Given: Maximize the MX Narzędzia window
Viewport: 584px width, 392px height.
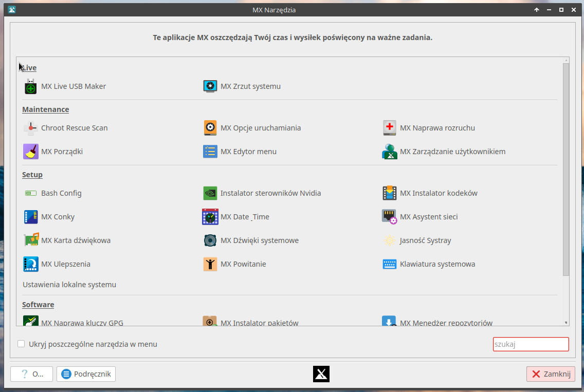Looking at the screenshot, I should (561, 10).
